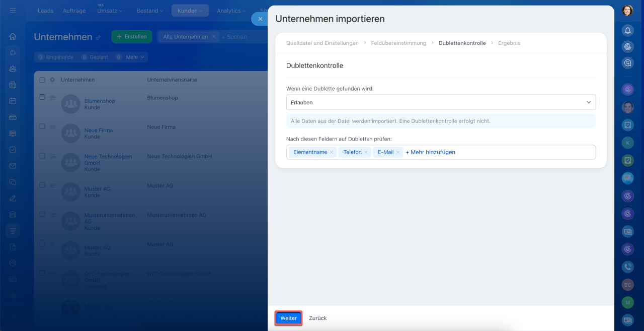Open the calendar icon in left sidebar

tap(13, 101)
